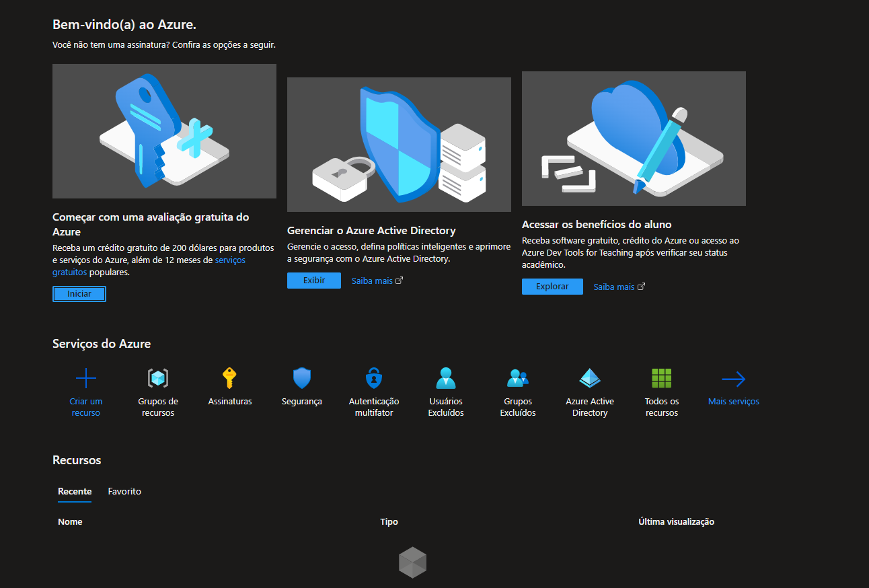Image resolution: width=869 pixels, height=588 pixels.
Task: Open the Azure Active Directory pyramid icon
Action: (x=590, y=379)
